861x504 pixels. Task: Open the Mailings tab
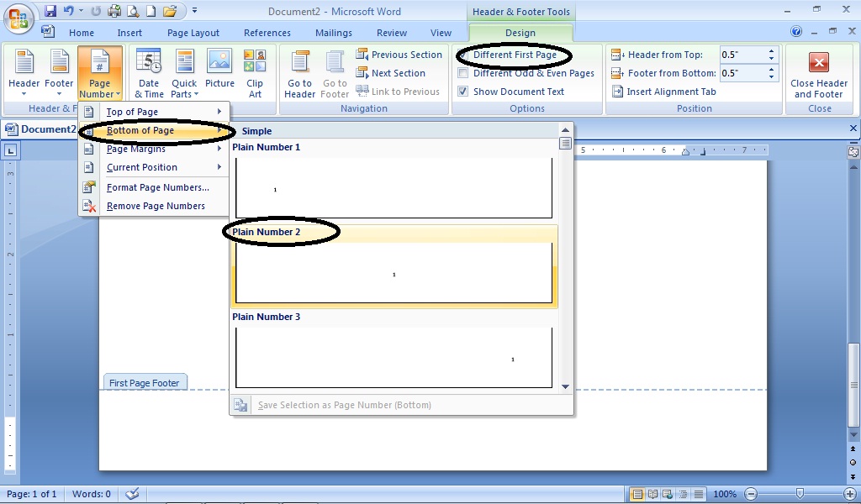pos(334,33)
